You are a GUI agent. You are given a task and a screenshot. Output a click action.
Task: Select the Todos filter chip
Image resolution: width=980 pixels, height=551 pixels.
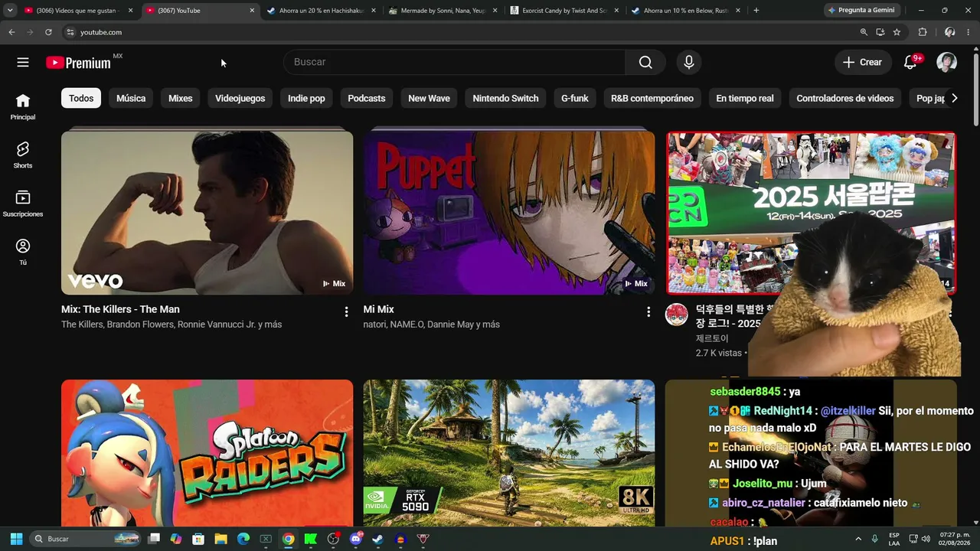pyautogui.click(x=81, y=98)
